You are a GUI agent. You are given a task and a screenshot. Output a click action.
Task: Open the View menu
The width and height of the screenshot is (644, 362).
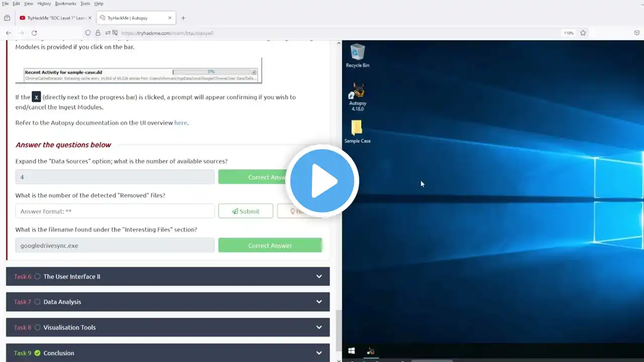(x=29, y=4)
